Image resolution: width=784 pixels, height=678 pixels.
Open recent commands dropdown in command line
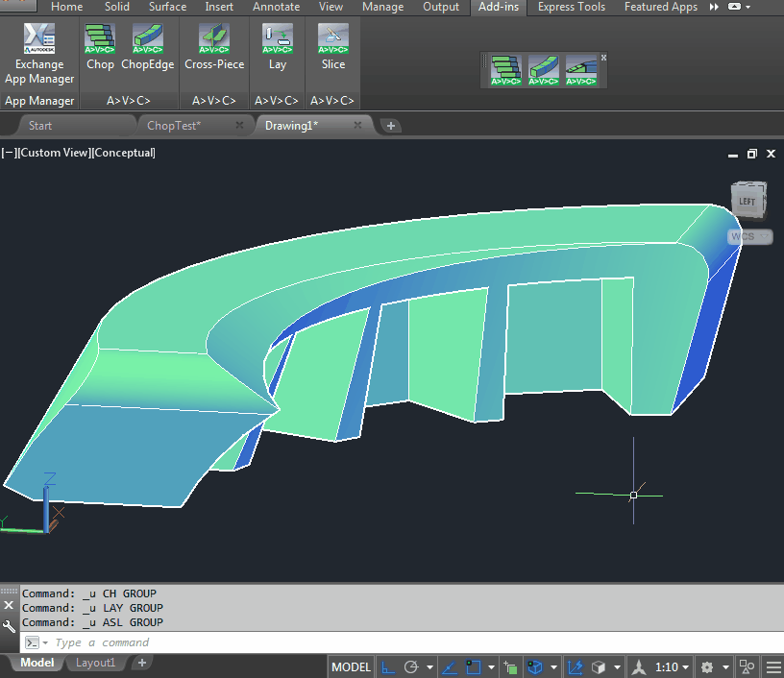click(x=37, y=642)
